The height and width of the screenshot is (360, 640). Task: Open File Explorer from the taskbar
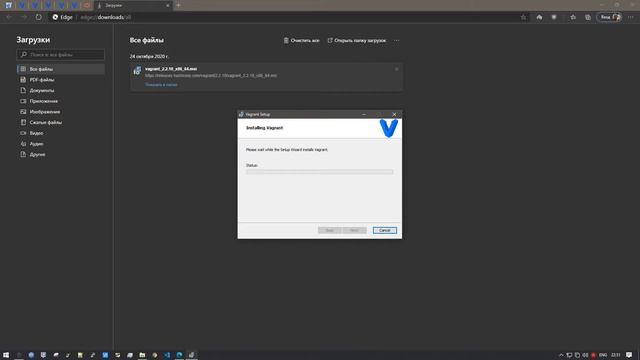click(142, 355)
